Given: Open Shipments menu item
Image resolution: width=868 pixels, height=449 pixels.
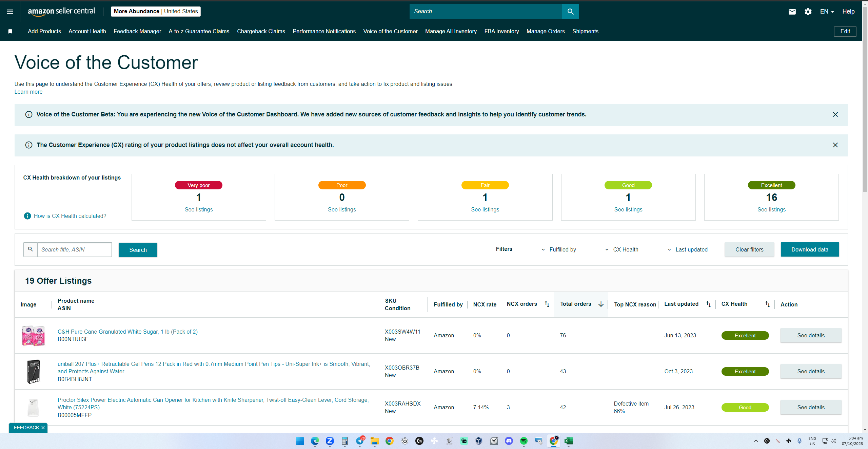Looking at the screenshot, I should coord(585,31).
